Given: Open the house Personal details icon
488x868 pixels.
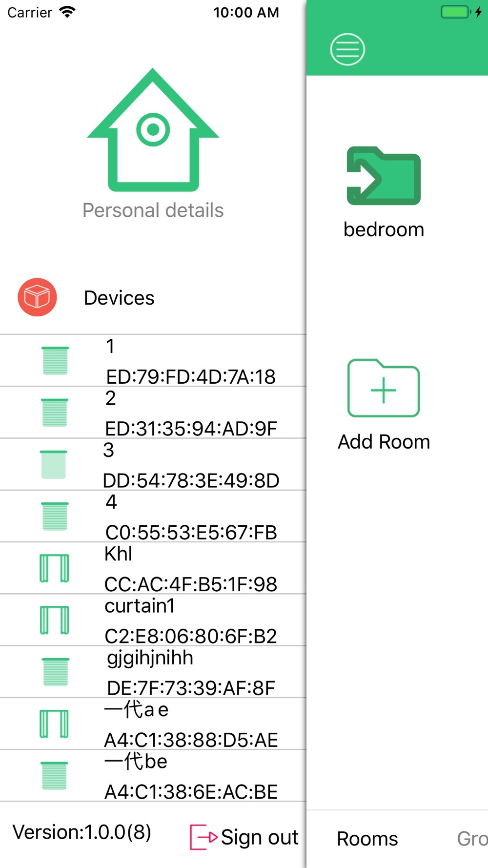Looking at the screenshot, I should (153, 130).
